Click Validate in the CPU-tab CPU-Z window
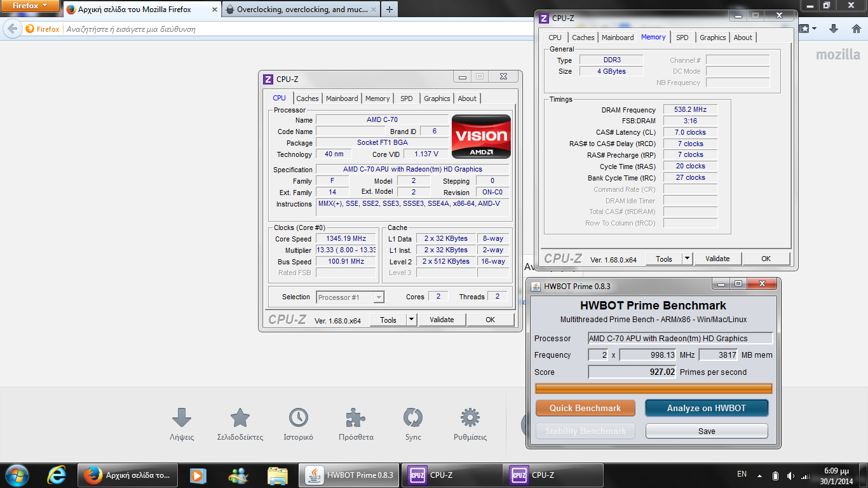The image size is (868, 488). click(442, 320)
